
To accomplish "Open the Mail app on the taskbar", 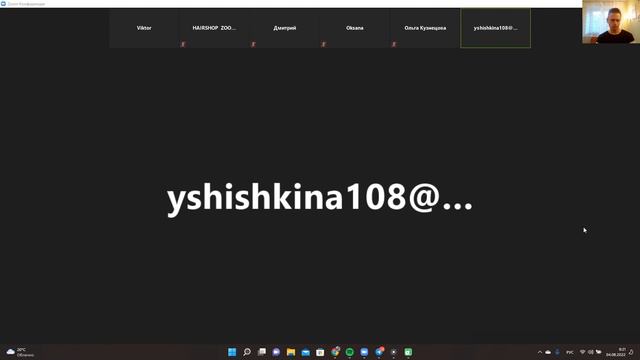I will (305, 352).
